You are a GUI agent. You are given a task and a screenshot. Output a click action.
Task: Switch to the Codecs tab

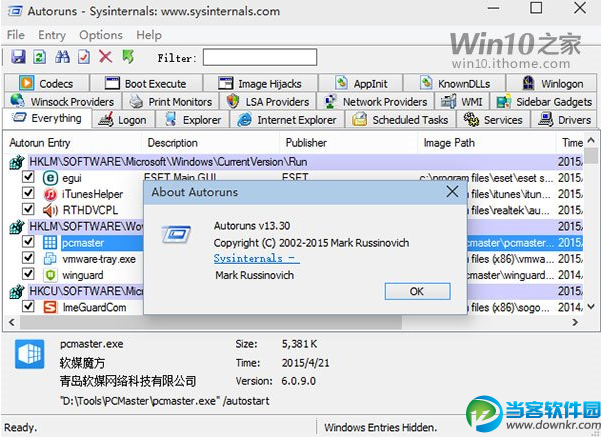point(46,83)
